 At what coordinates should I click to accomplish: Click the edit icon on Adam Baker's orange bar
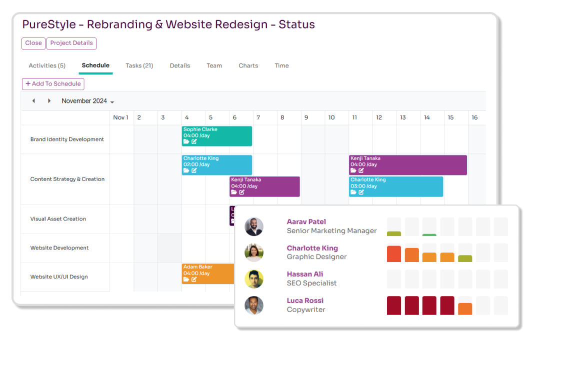click(x=194, y=279)
